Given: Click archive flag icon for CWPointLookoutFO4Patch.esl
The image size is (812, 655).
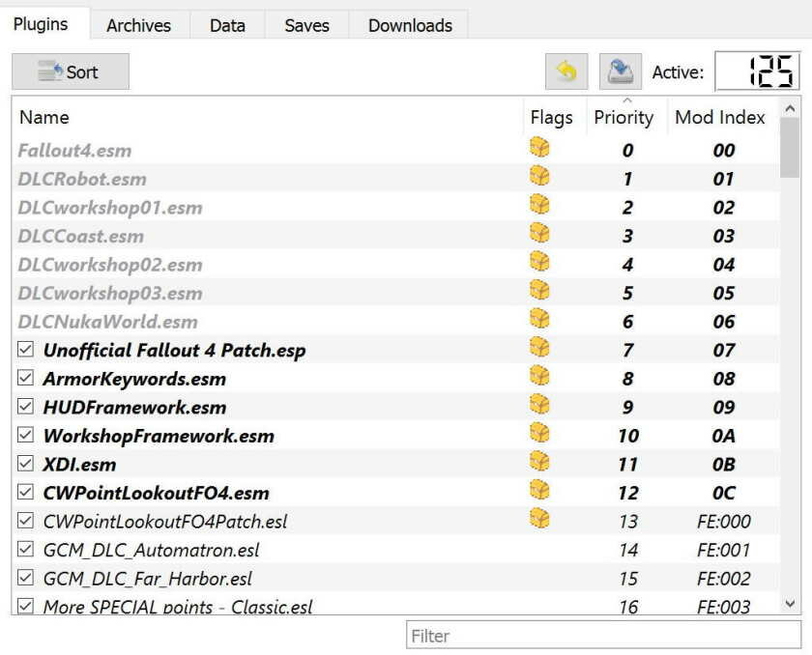Looking at the screenshot, I should pos(539,518).
